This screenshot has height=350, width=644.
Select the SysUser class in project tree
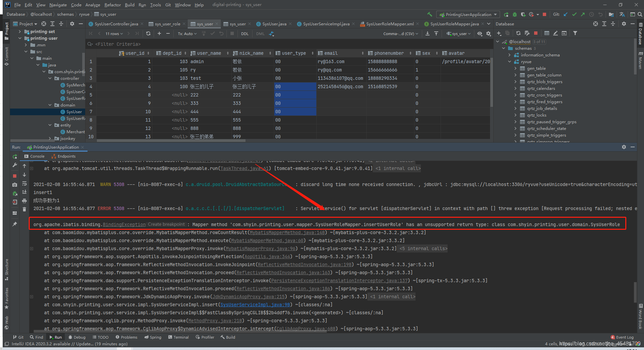tap(74, 112)
